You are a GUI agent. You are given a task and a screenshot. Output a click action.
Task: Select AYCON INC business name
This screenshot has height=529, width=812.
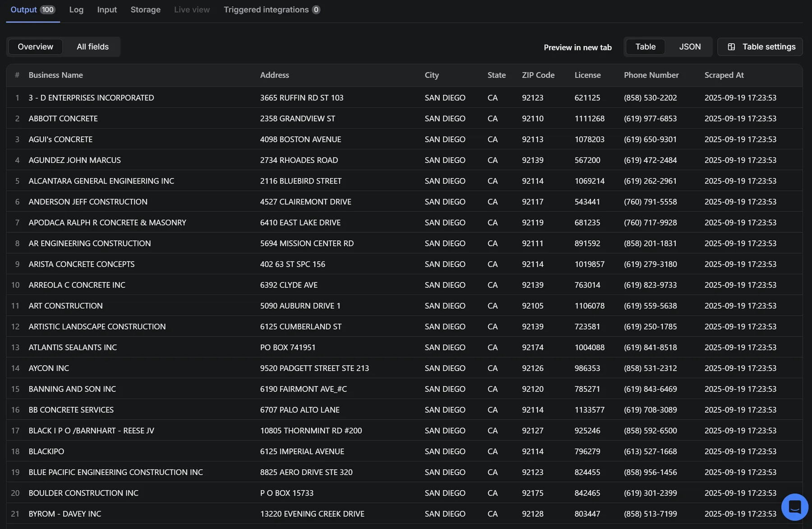pos(49,368)
